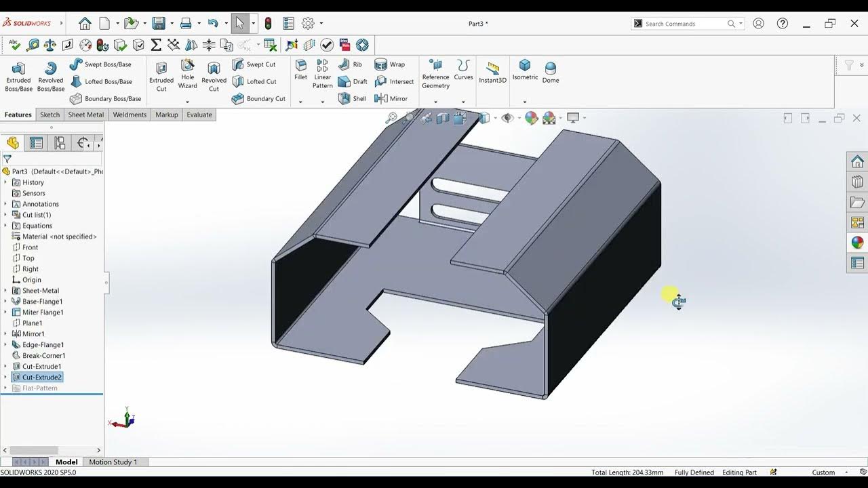Open the Hide/Show Items eye control

click(x=507, y=118)
